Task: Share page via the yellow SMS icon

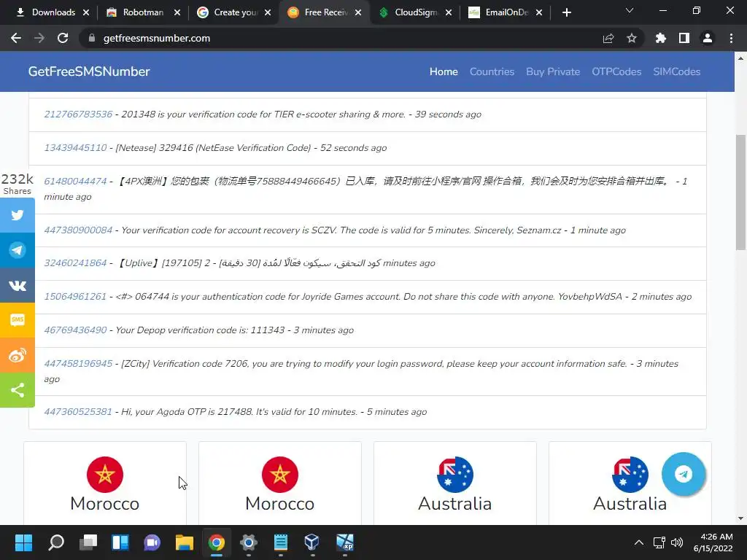Action: (x=18, y=320)
